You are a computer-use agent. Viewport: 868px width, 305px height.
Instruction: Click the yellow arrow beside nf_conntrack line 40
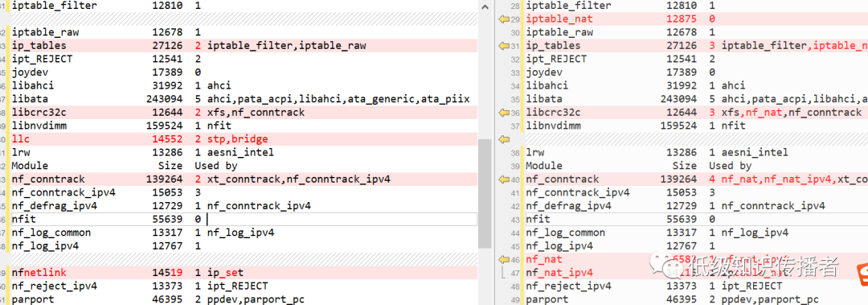click(504, 179)
